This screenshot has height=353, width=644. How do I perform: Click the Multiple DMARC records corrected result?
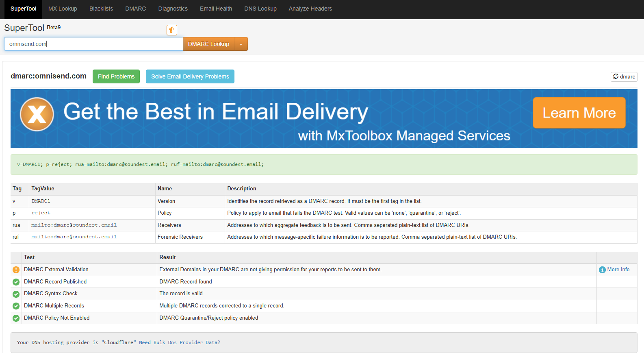click(222, 306)
